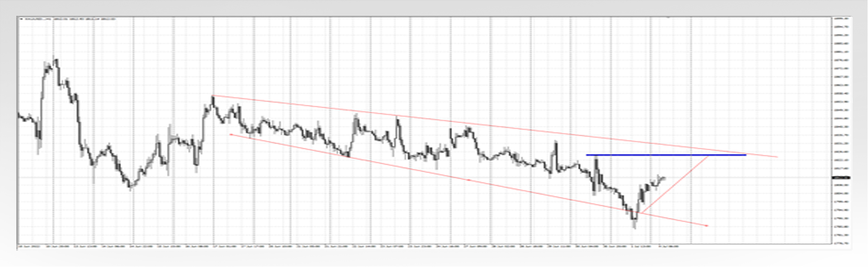The height and width of the screenshot is (267, 868).
Task: Click the left end of the blue line
Action: tap(587, 155)
